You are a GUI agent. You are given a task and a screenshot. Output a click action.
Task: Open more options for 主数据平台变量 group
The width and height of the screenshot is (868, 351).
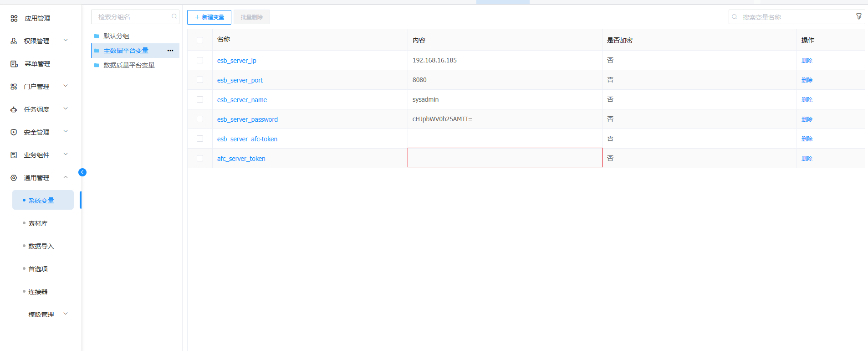(170, 51)
